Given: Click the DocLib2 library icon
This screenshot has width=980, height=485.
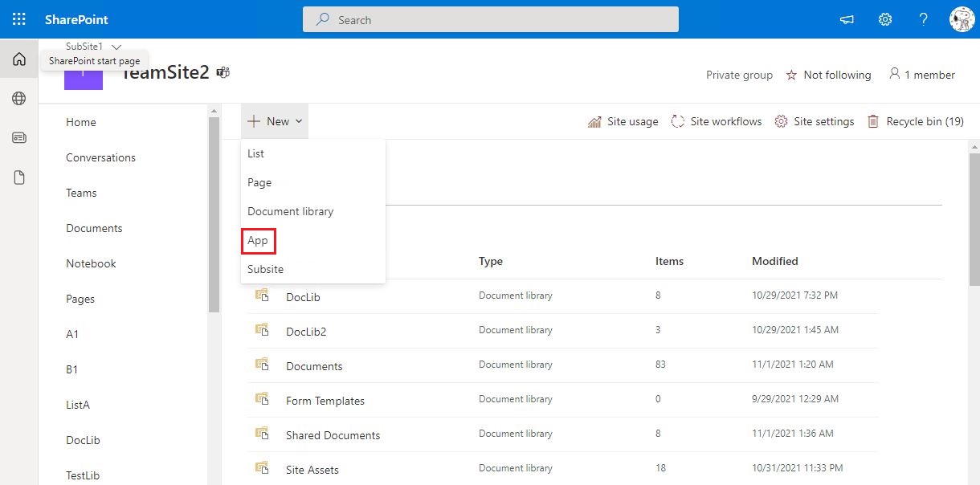Looking at the screenshot, I should tap(262, 330).
